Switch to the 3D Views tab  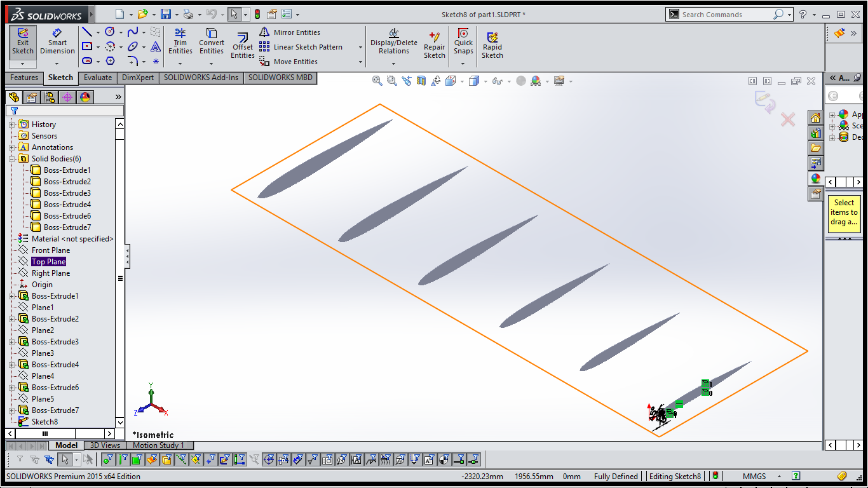coord(105,445)
